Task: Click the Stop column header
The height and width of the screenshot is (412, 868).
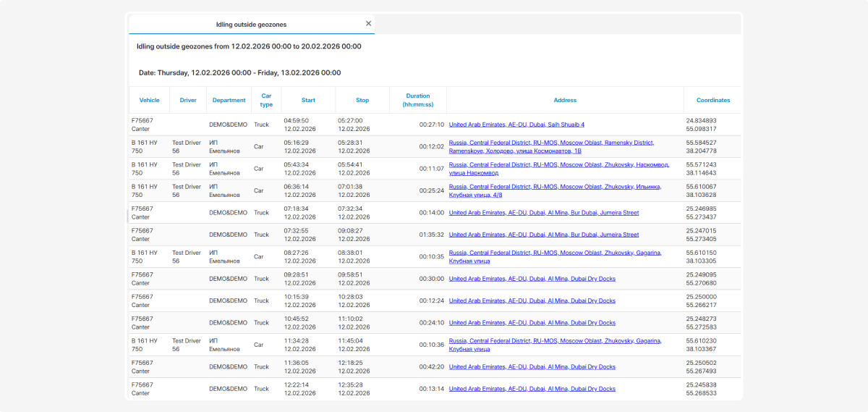Action: 362,101
